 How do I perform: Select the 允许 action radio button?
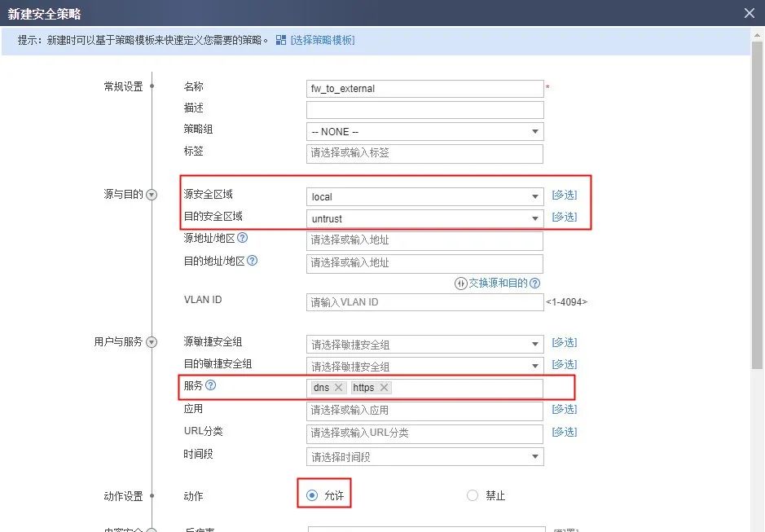point(312,495)
